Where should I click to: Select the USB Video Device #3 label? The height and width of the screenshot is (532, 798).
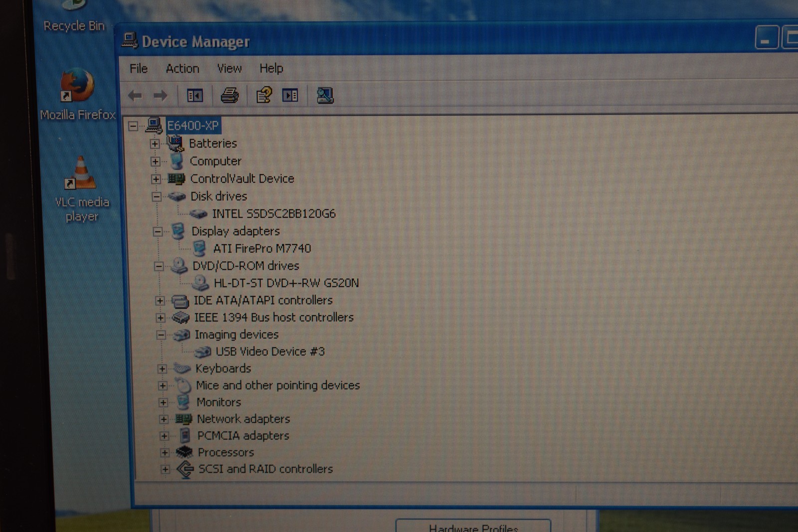270,352
